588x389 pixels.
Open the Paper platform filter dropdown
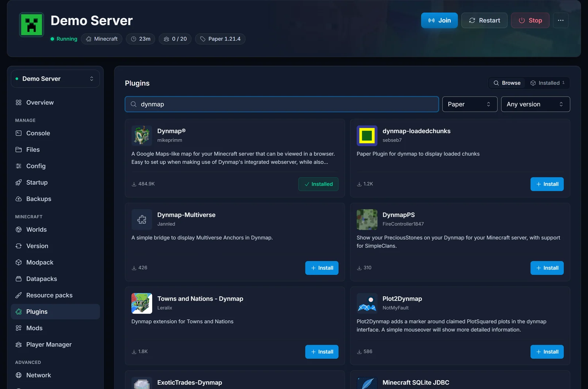pos(470,104)
